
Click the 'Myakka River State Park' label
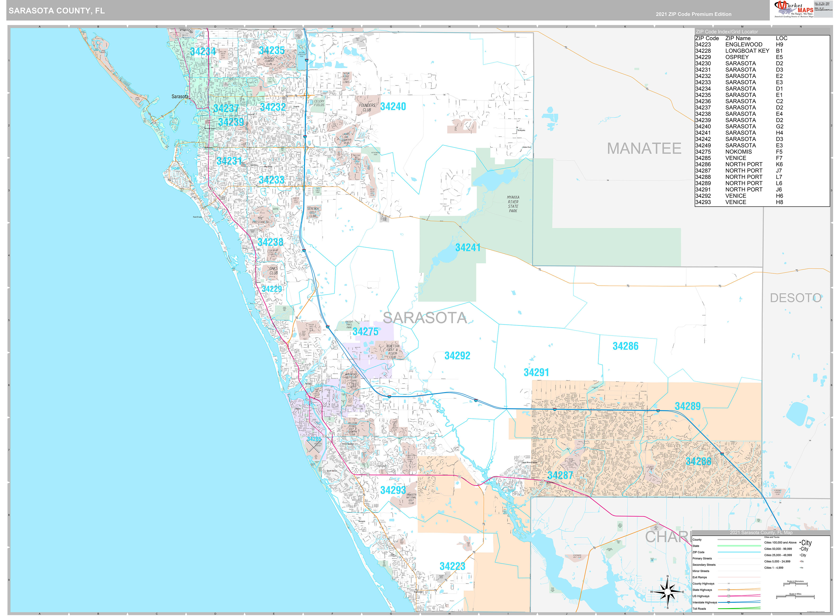513,204
